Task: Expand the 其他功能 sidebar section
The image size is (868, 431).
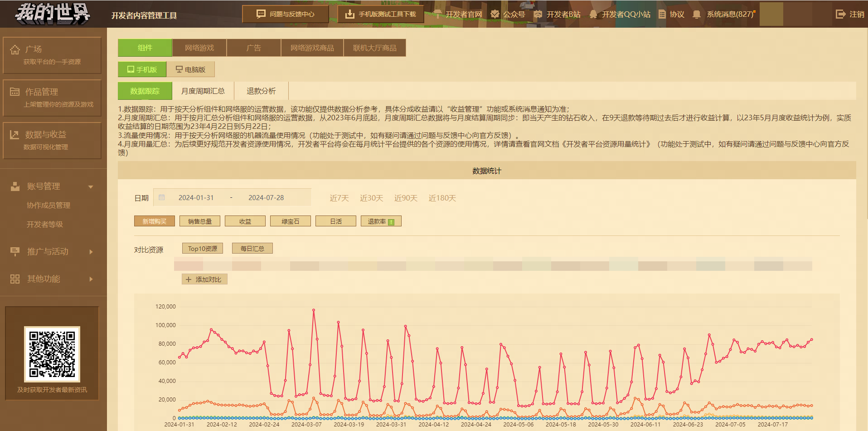Action: coord(91,279)
